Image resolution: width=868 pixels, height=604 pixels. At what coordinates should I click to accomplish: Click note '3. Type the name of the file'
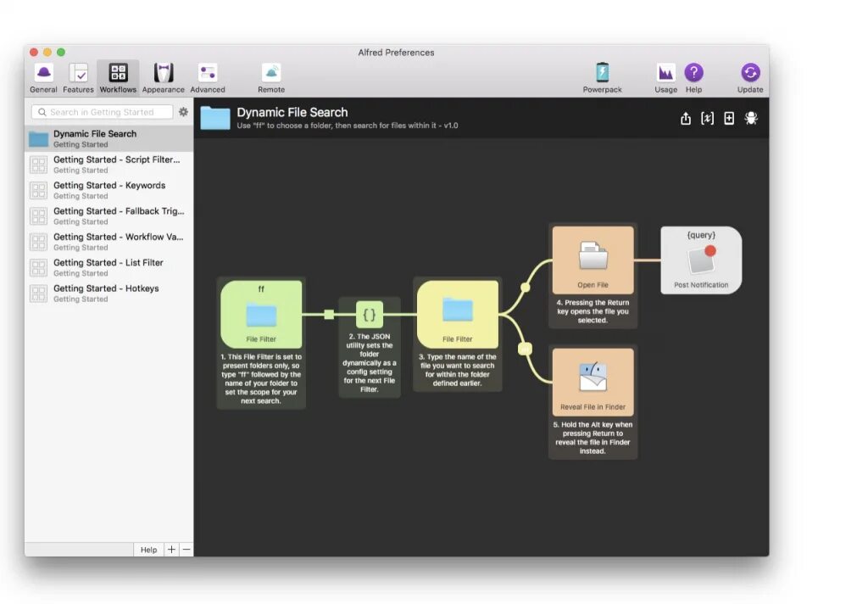(x=457, y=370)
